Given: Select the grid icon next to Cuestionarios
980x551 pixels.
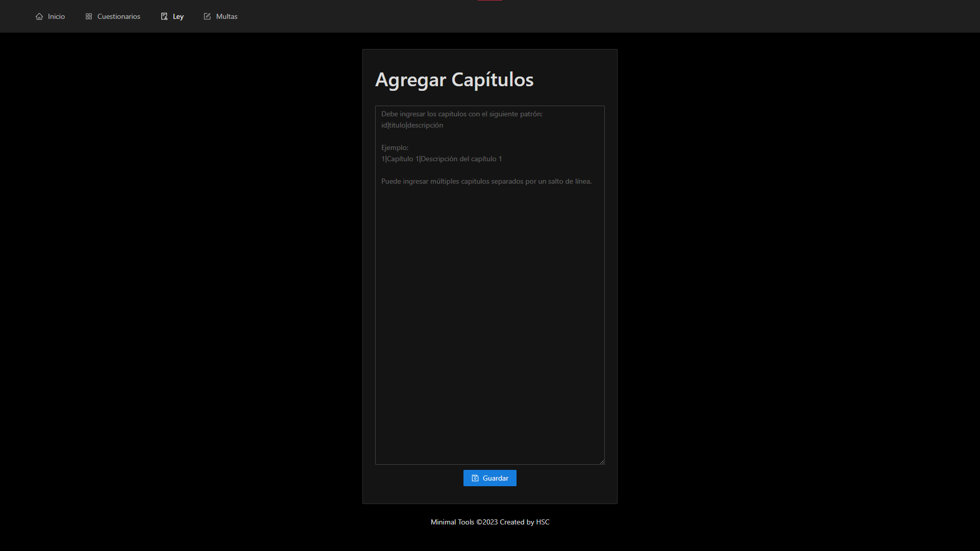Looking at the screenshot, I should [88, 16].
